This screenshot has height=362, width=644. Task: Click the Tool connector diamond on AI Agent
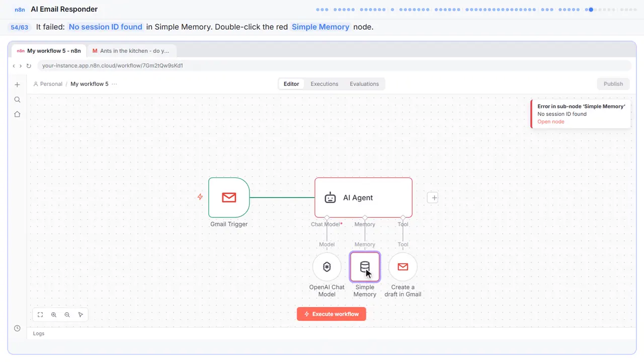[403, 218]
